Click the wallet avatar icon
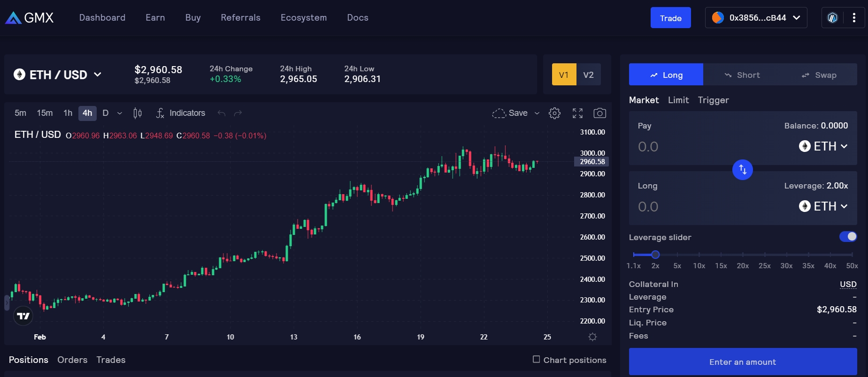The width and height of the screenshot is (868, 377). pos(718,18)
